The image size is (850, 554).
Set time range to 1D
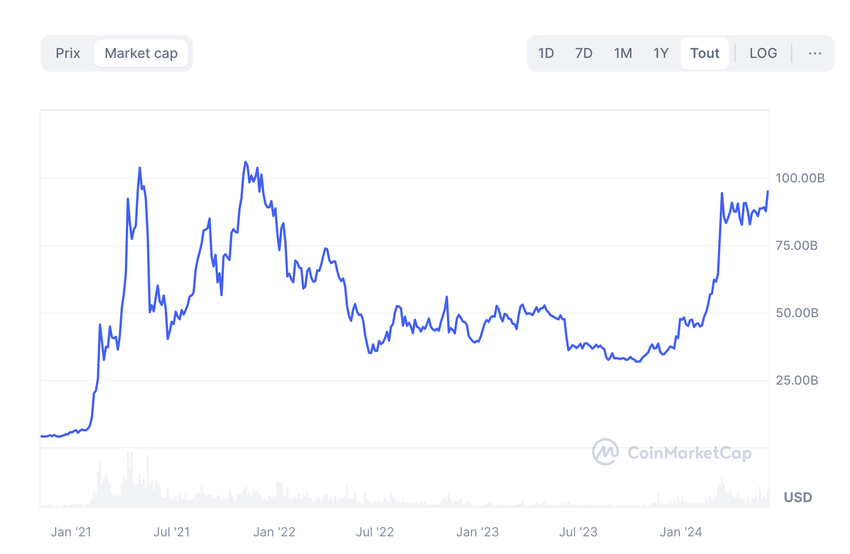click(546, 53)
